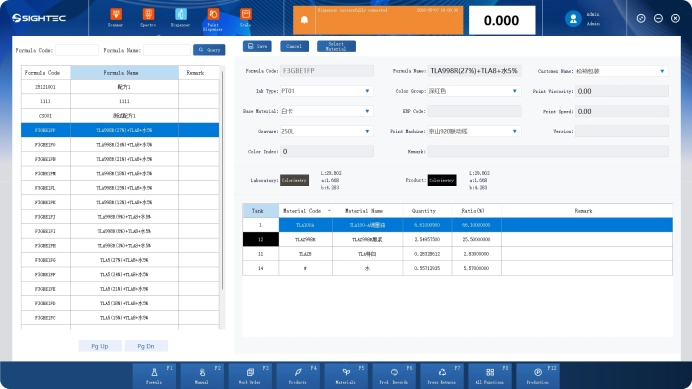Image resolution: width=692 pixels, height=389 pixels.
Task: Click Formula Name header in formula list
Action: point(124,72)
